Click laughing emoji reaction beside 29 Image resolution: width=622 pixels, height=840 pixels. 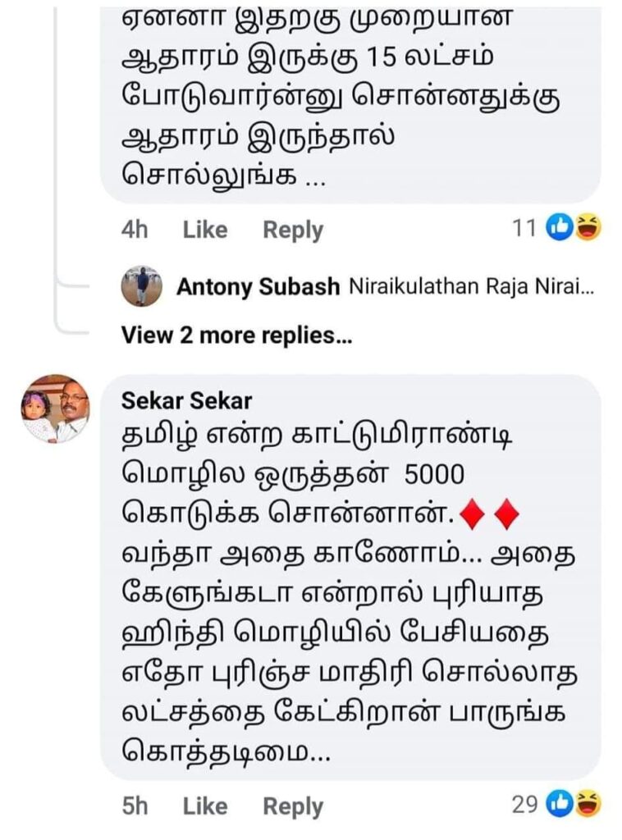(587, 805)
